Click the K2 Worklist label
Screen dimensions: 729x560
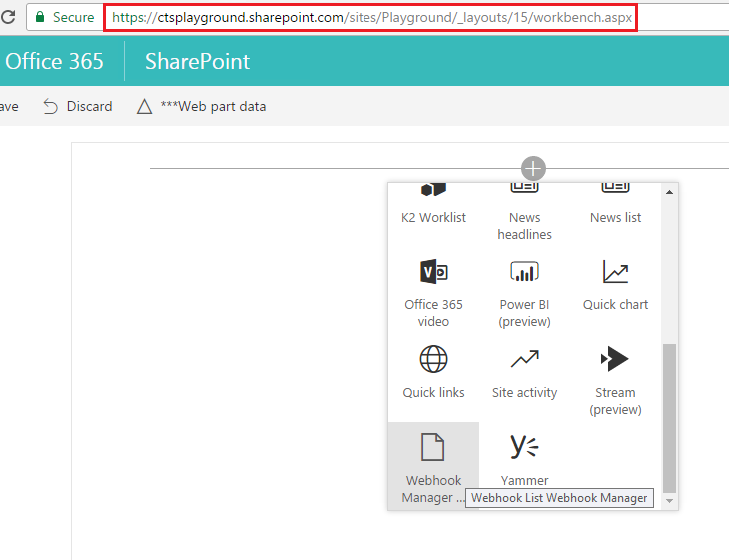[x=433, y=217]
